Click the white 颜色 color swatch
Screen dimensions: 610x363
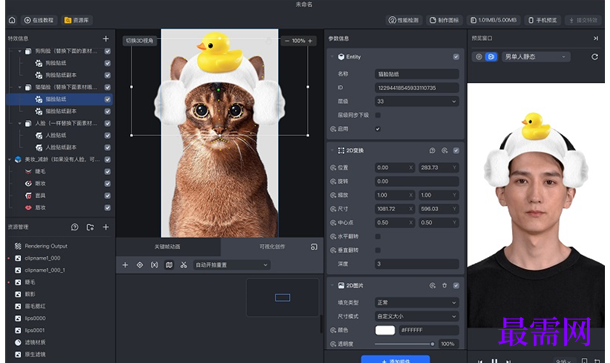point(385,330)
